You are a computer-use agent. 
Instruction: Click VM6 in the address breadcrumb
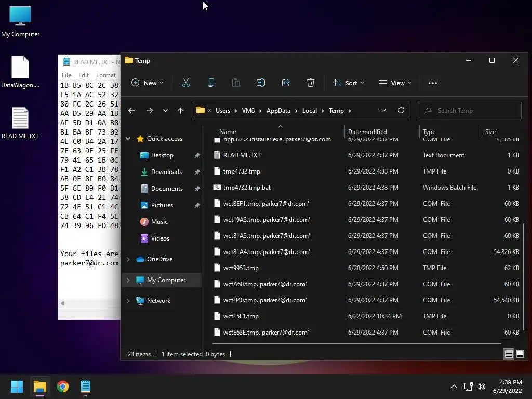[x=248, y=111]
